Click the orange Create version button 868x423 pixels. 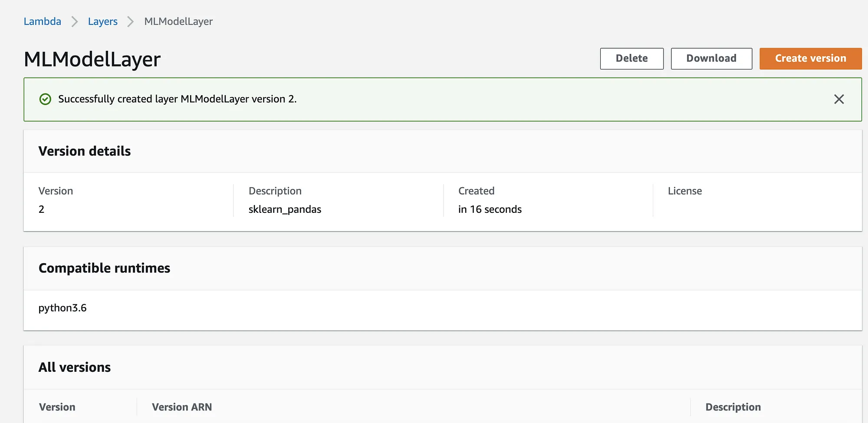tap(810, 59)
